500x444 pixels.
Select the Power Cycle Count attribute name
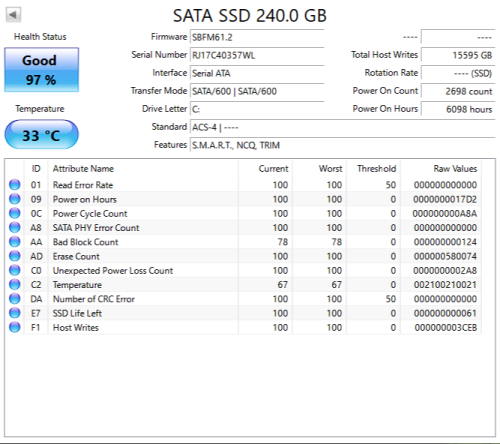(x=90, y=214)
